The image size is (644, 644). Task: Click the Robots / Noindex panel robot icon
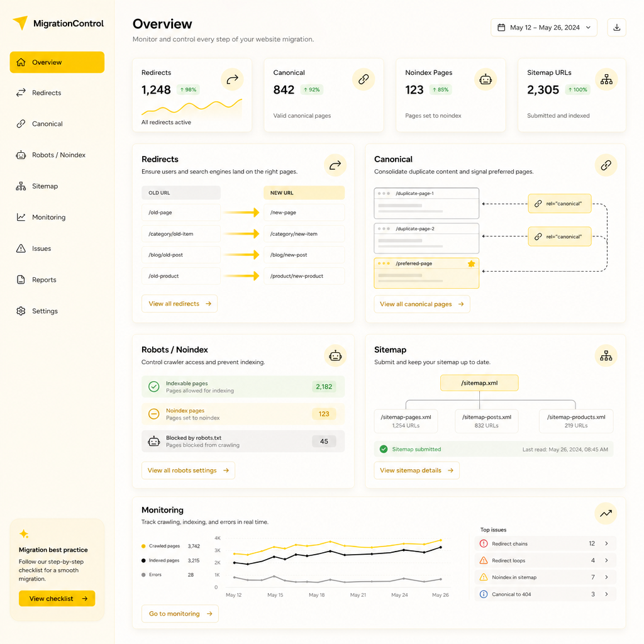pyautogui.click(x=335, y=356)
